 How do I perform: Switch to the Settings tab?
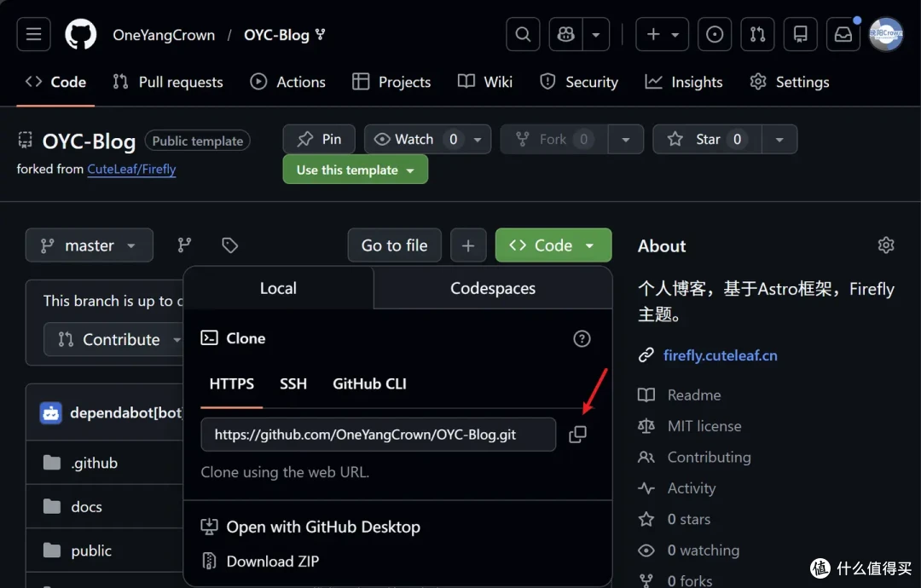(790, 82)
